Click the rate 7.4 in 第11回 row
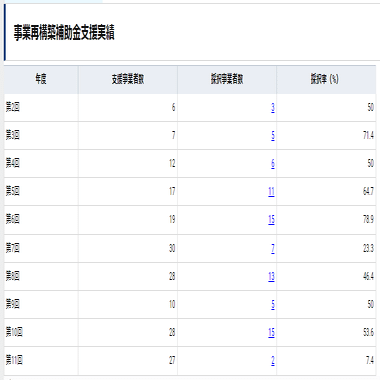 (370, 360)
